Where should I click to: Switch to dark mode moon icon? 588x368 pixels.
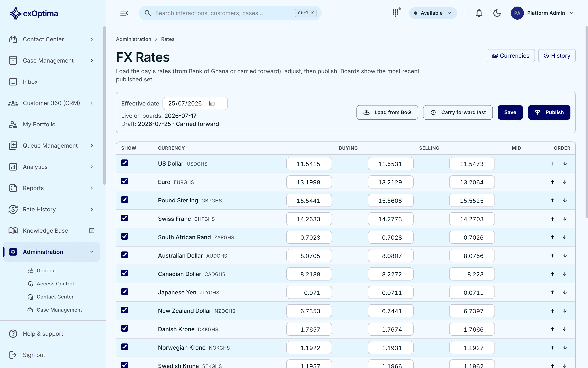coord(497,13)
